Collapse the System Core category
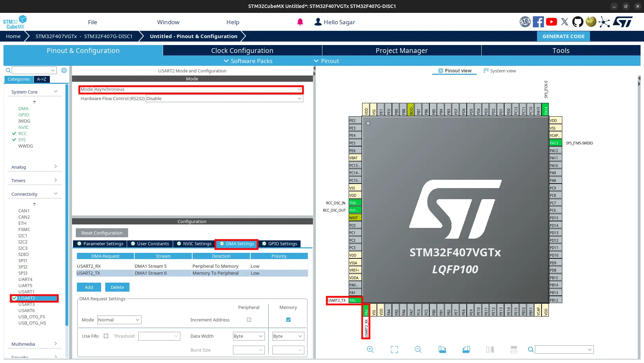 [34, 92]
